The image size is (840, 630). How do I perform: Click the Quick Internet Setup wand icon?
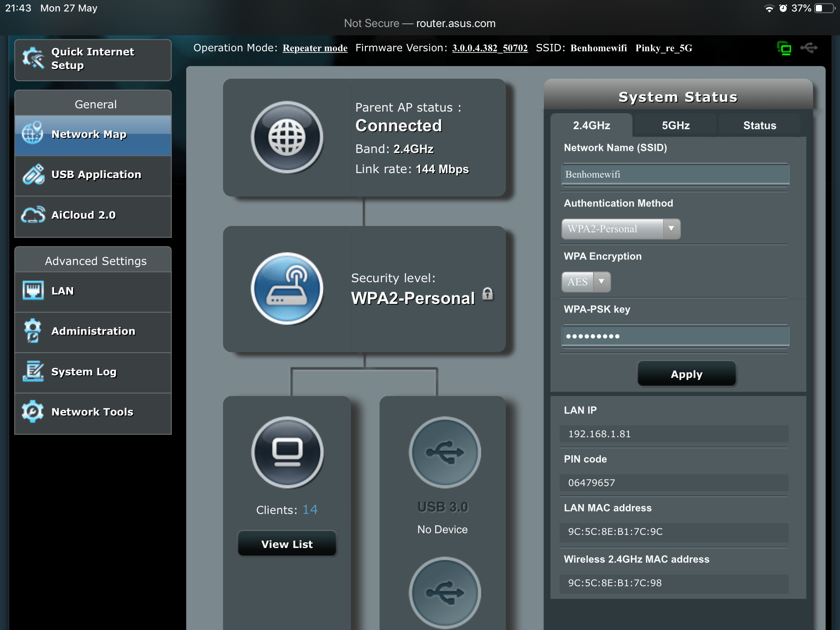(x=33, y=58)
